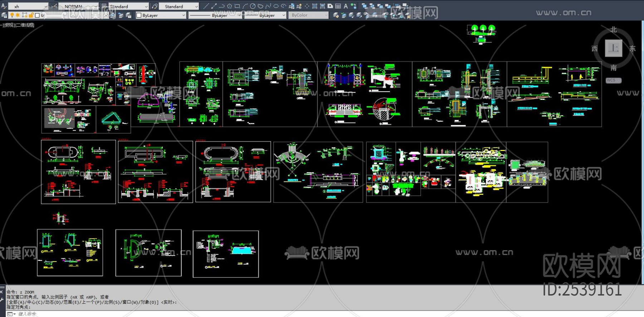Image resolution: width=644 pixels, height=317 pixels.
Task: Select the Rectangle tool
Action: click(237, 6)
